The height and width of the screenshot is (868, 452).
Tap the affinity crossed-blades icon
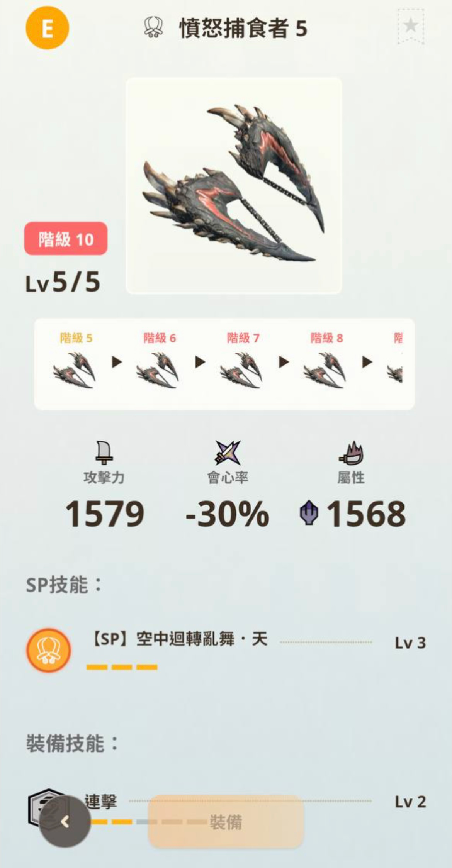pyautogui.click(x=228, y=453)
